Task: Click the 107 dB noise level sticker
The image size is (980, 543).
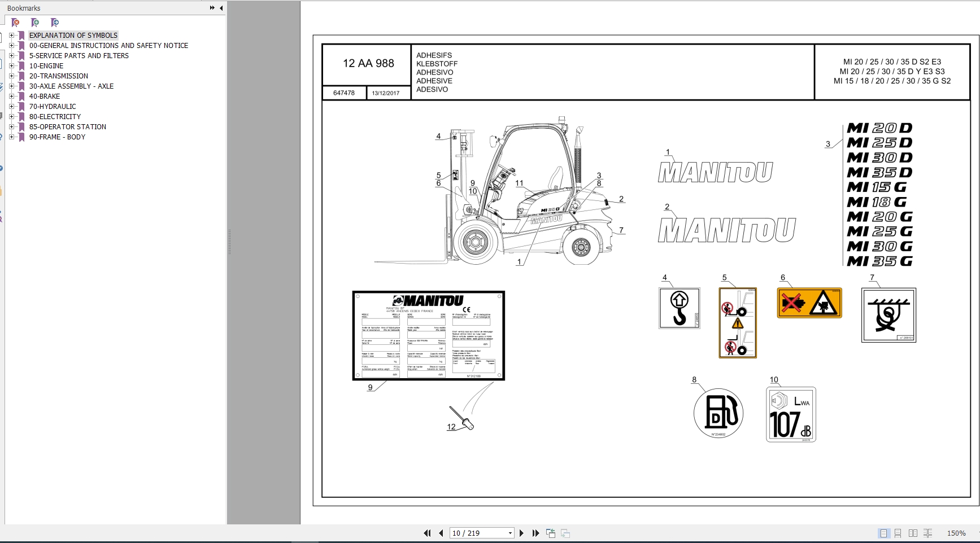Action: 791,414
